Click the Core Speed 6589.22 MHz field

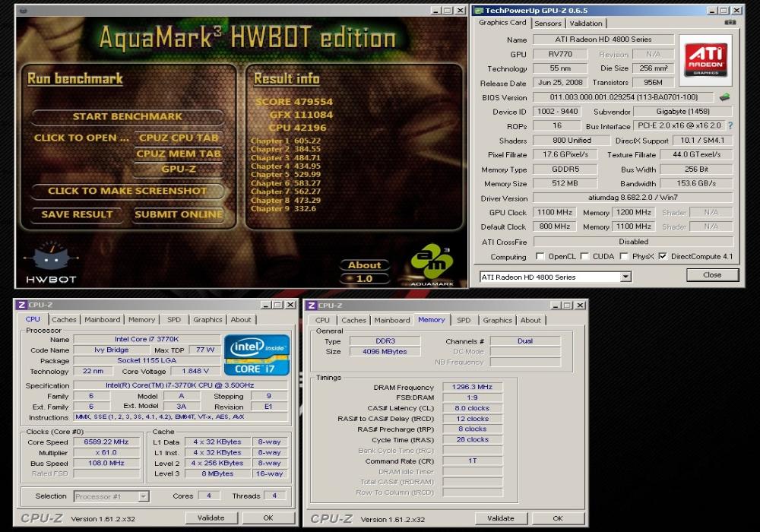click(x=106, y=442)
